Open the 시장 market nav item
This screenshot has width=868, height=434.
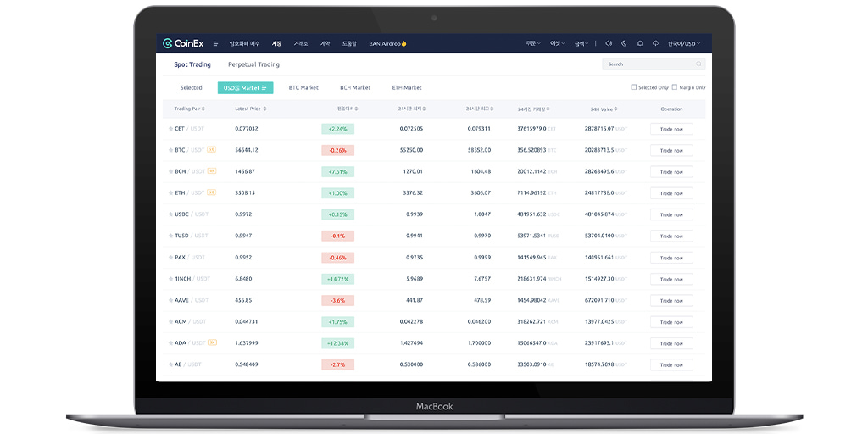[277, 43]
